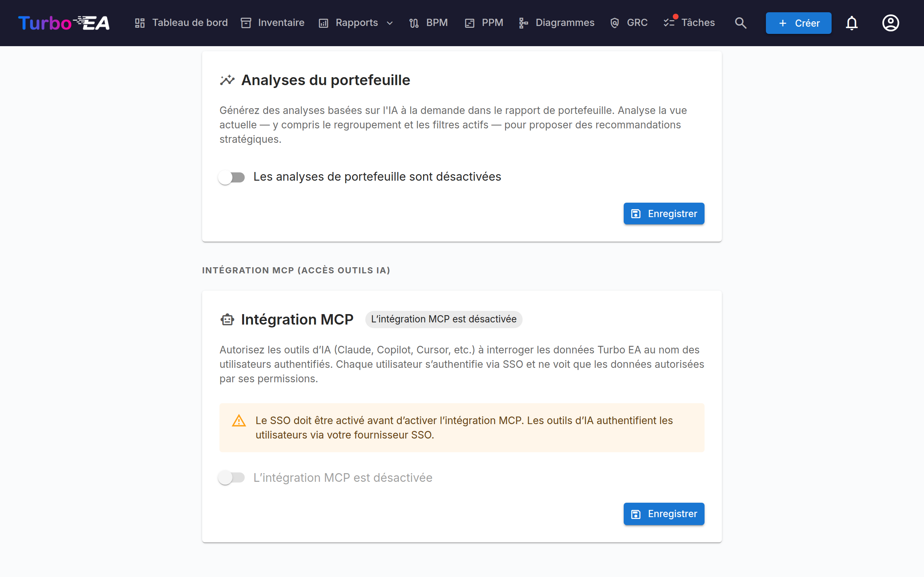The width and height of the screenshot is (924, 577).
Task: Click the GRC shield icon
Action: (614, 23)
